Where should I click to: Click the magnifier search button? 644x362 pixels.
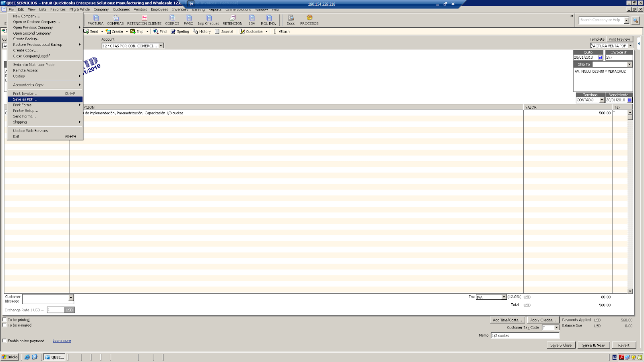click(636, 20)
